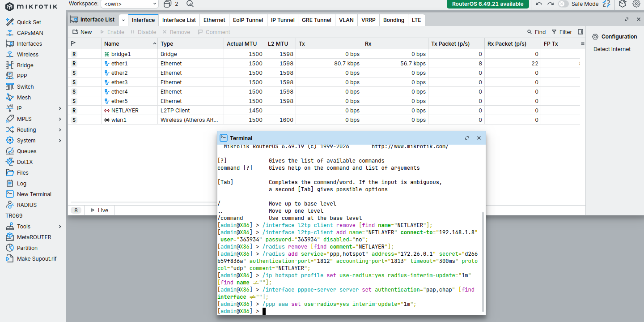The height and width of the screenshot is (322, 644).
Task: Click the Terminal vertical scrollbar
Action: [x=483, y=262]
